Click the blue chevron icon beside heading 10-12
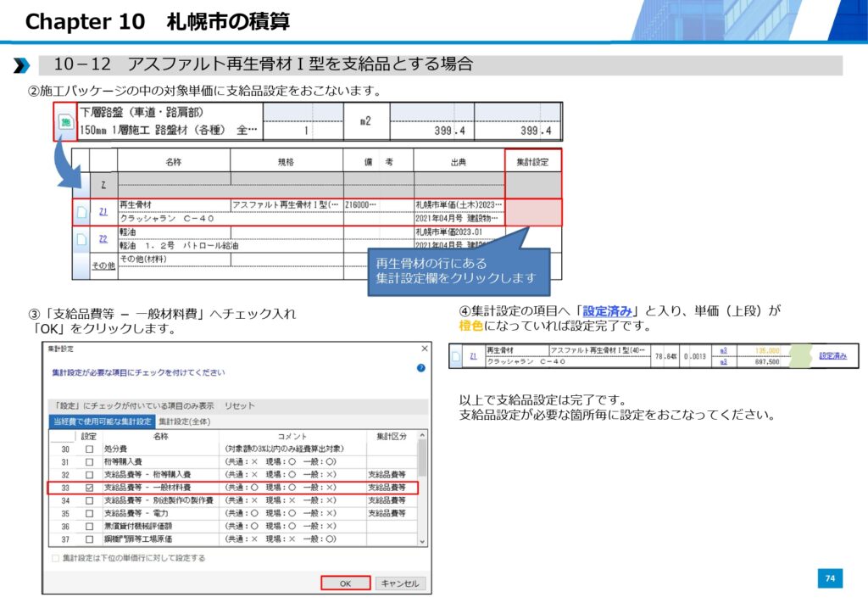Screen dimensions: 868x614 (21, 65)
